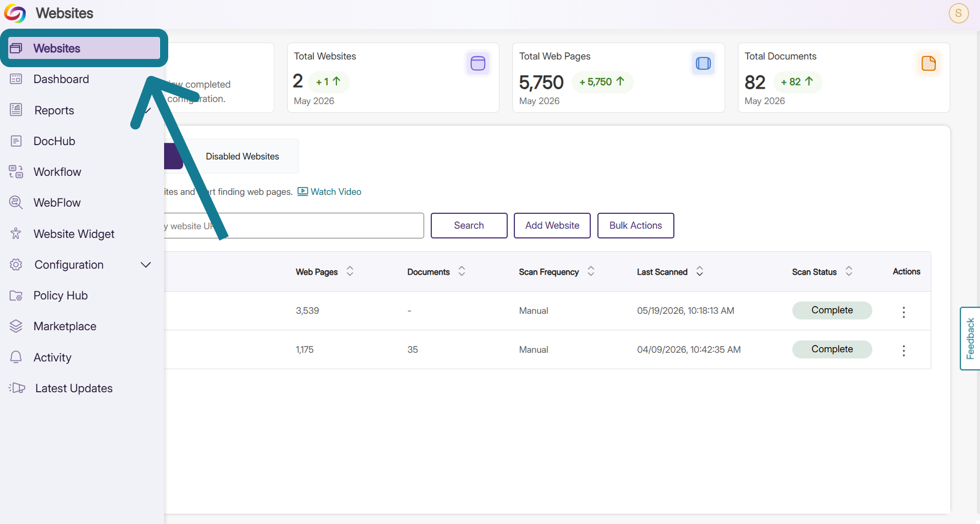Viewport: 980px width, 524px height.
Task: Click the Policy Hub folder icon
Action: coord(16,295)
